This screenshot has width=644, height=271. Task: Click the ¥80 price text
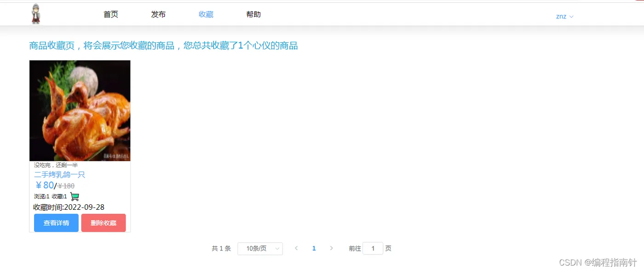pos(45,185)
